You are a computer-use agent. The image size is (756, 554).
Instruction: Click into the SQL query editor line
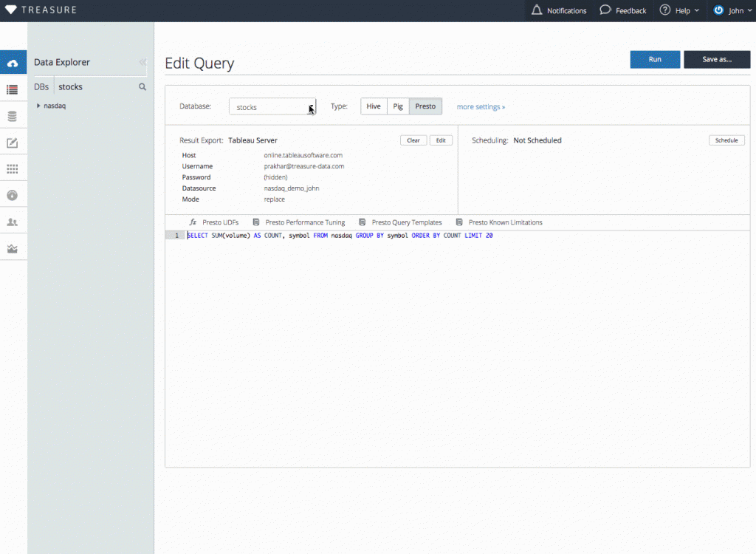(340, 236)
